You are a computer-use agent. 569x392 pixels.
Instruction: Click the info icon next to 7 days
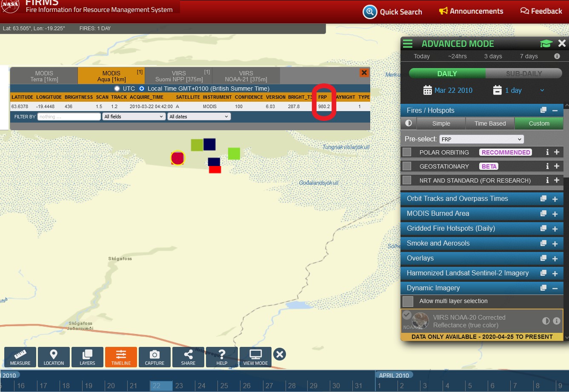(x=557, y=56)
